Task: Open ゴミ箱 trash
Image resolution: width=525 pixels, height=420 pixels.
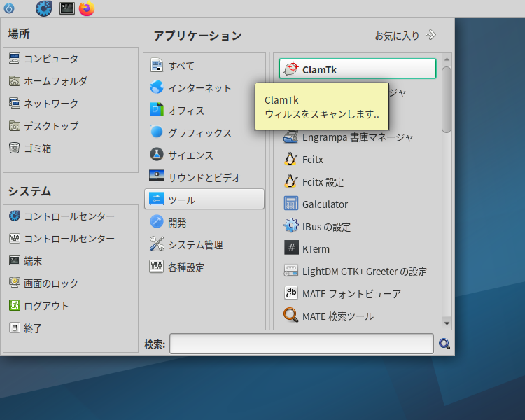Action: tap(71, 148)
